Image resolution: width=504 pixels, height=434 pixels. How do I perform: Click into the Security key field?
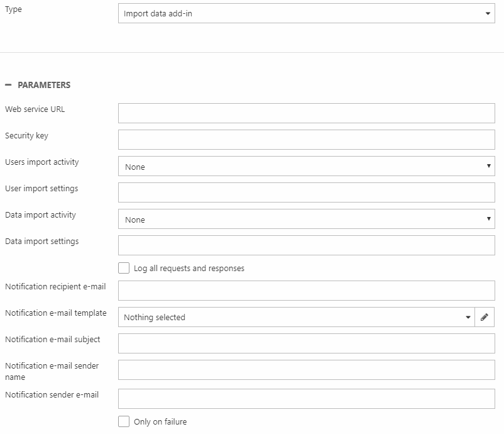[306, 140]
